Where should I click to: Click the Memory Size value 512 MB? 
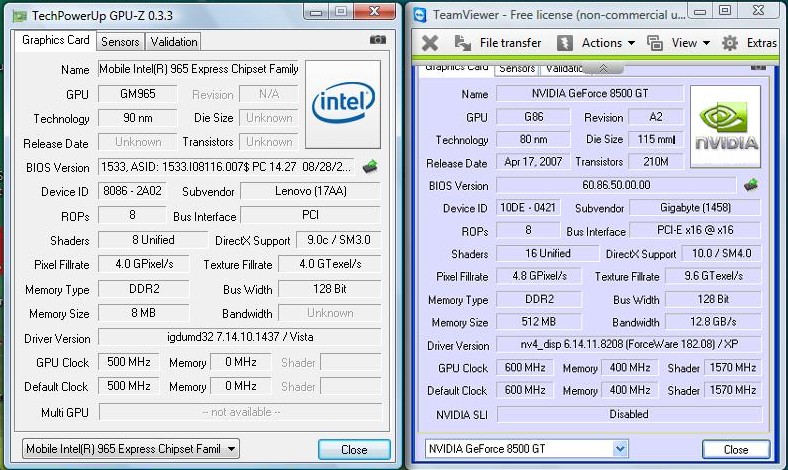coord(539,322)
